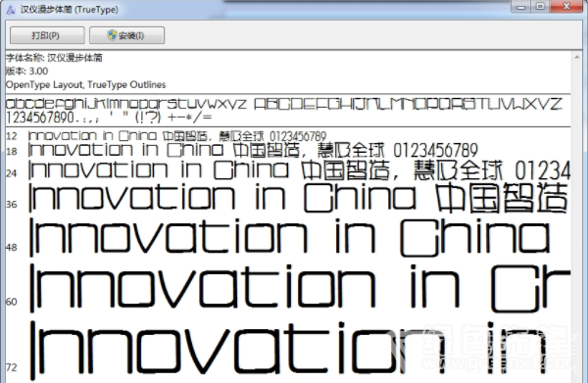Select the 18 point size label

[12, 152]
